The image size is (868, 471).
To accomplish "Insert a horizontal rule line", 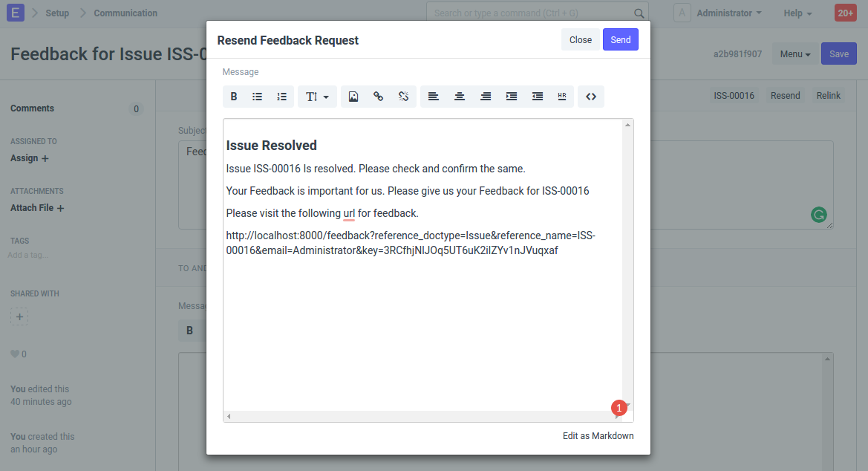I will coord(561,97).
